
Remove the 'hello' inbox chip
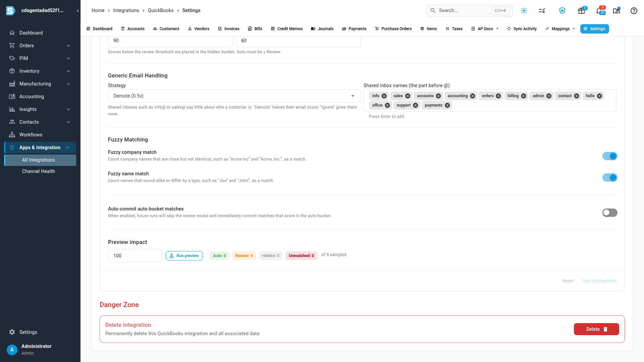[x=599, y=96]
